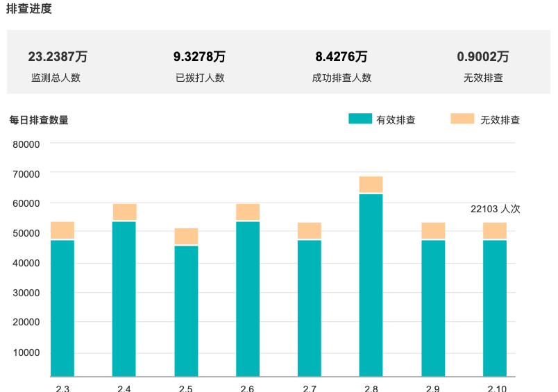
Task: Click the teal bar for date 2.7
Action: (310, 308)
